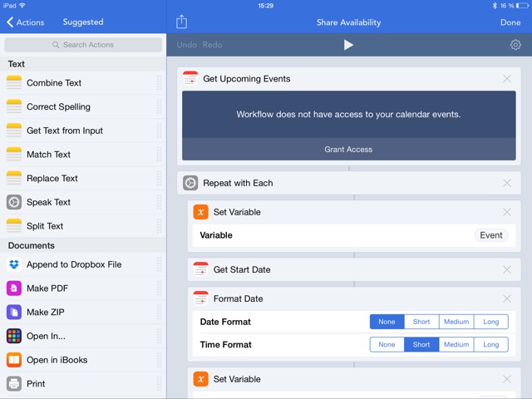This screenshot has width=532, height=399.
Task: Select the Make PDF action icon
Action: [x=14, y=288]
